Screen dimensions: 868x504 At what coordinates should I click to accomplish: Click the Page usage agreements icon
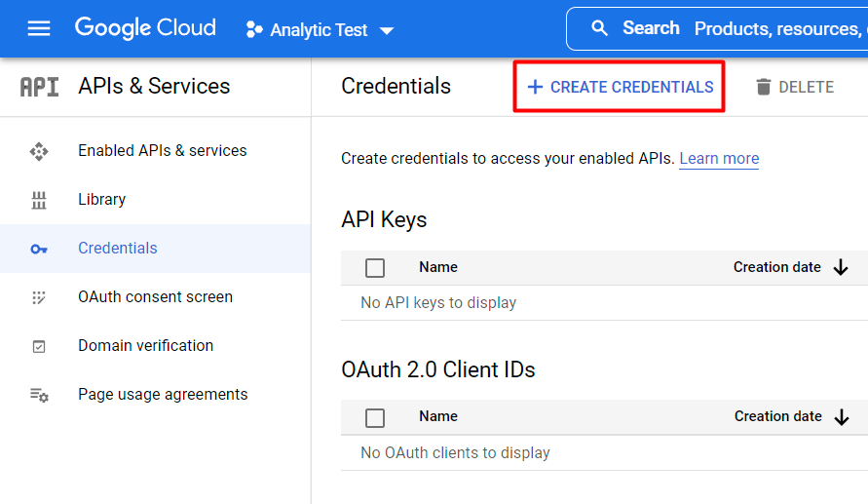click(x=39, y=395)
